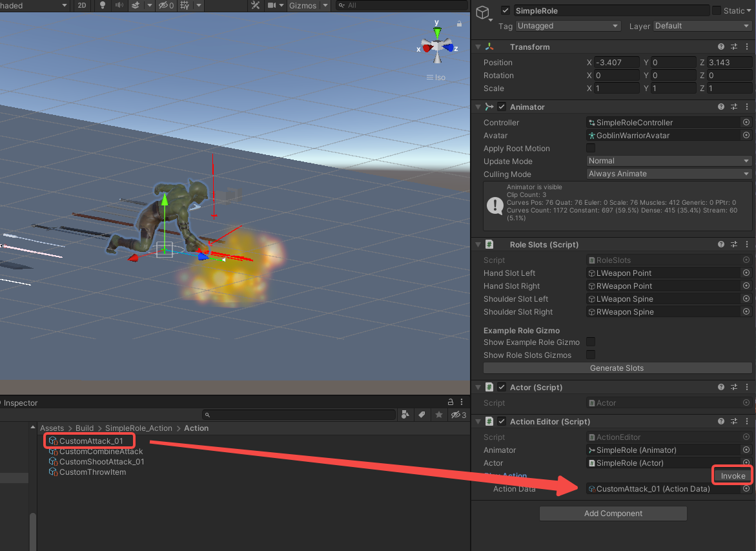Viewport: 756px width, 551px height.
Task: Open the Tag dropdown showing Untagged
Action: point(568,26)
